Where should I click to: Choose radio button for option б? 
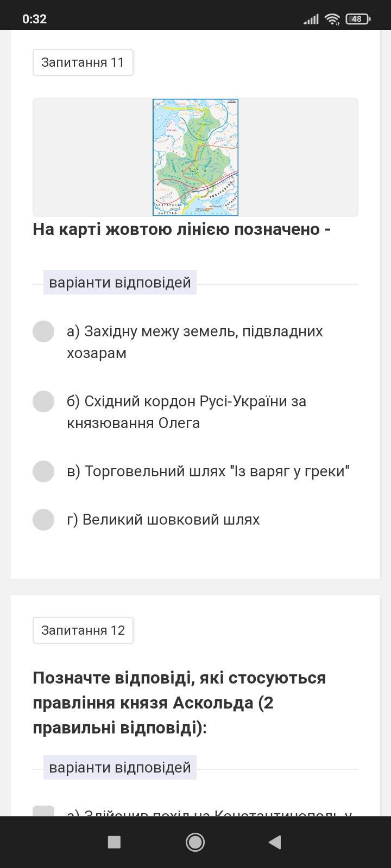tap(43, 401)
